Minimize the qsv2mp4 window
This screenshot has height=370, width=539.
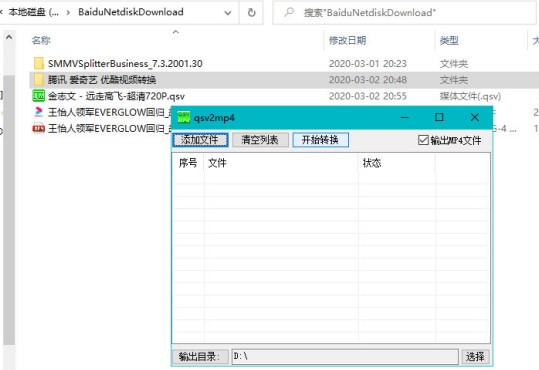(x=405, y=118)
